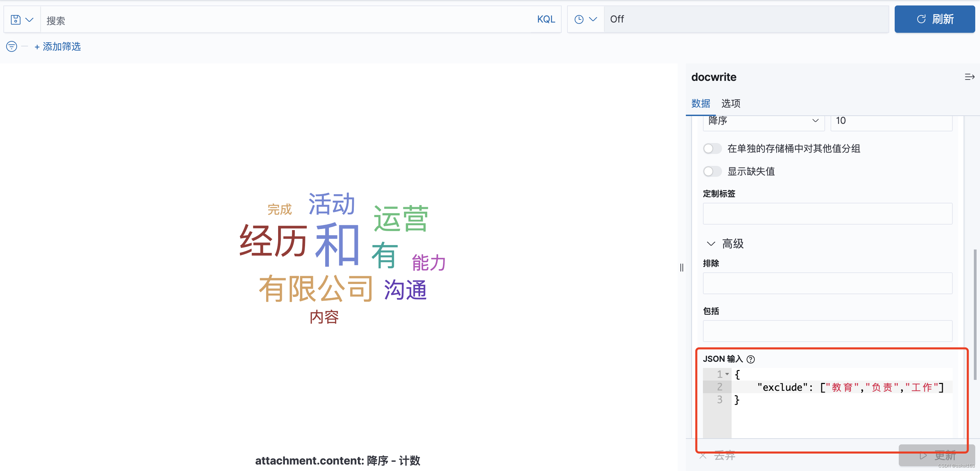Click the 排除 exclude input field
The height and width of the screenshot is (471, 980).
click(x=827, y=283)
